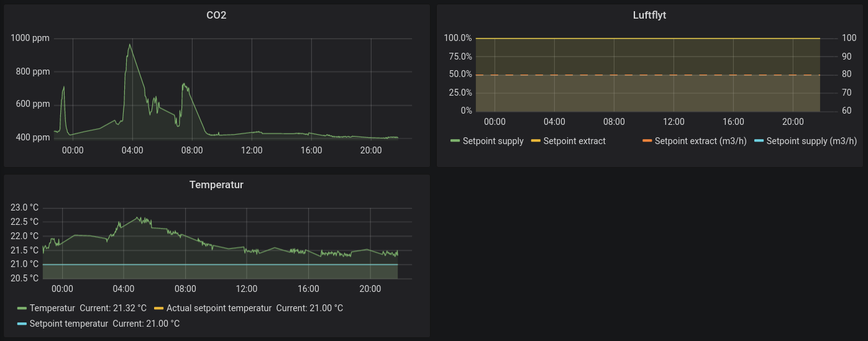Click the blue Setpoint temperatur color icon
This screenshot has height=341, width=868.
[x=22, y=324]
